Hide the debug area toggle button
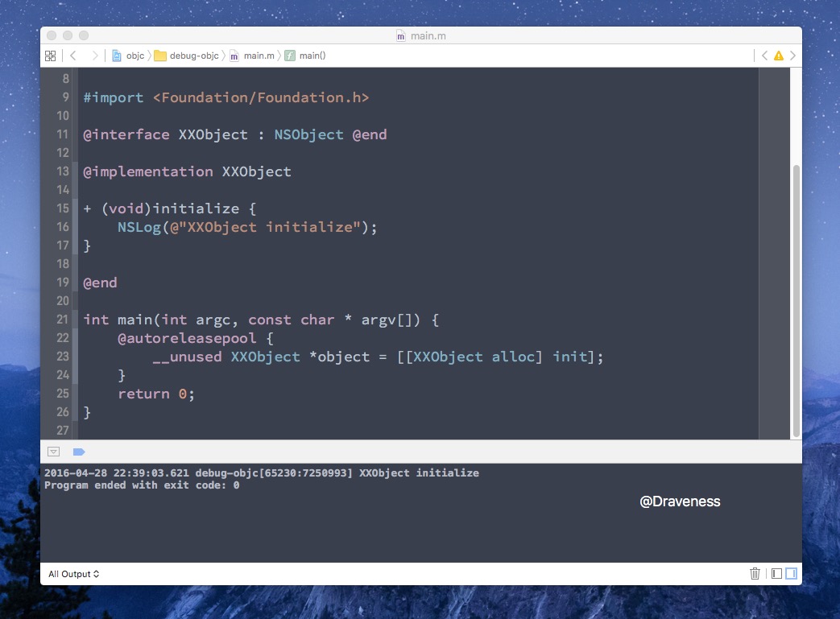 click(54, 452)
